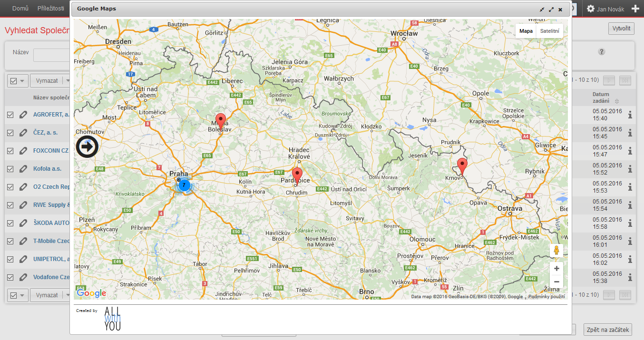Open Příležitosti menu
The height and width of the screenshot is (340, 644).
(x=51, y=9)
